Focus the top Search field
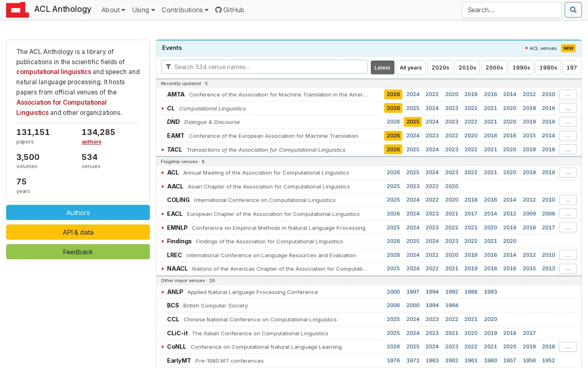 click(x=512, y=10)
